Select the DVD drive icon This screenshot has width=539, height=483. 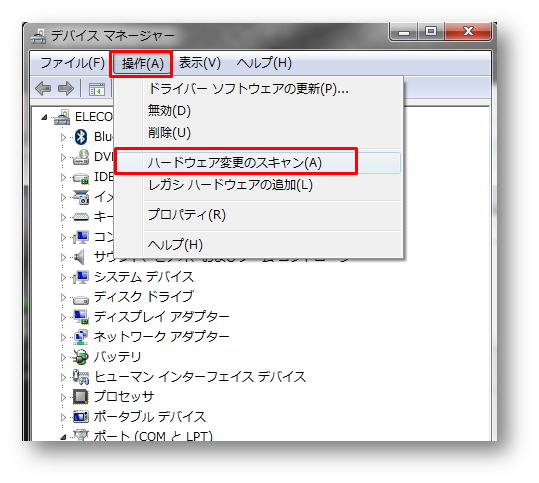81,157
